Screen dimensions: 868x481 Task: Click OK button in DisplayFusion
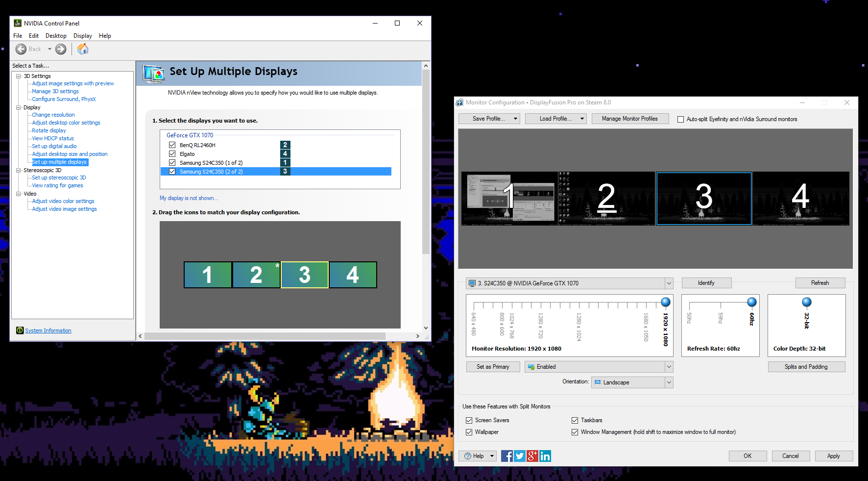point(747,456)
